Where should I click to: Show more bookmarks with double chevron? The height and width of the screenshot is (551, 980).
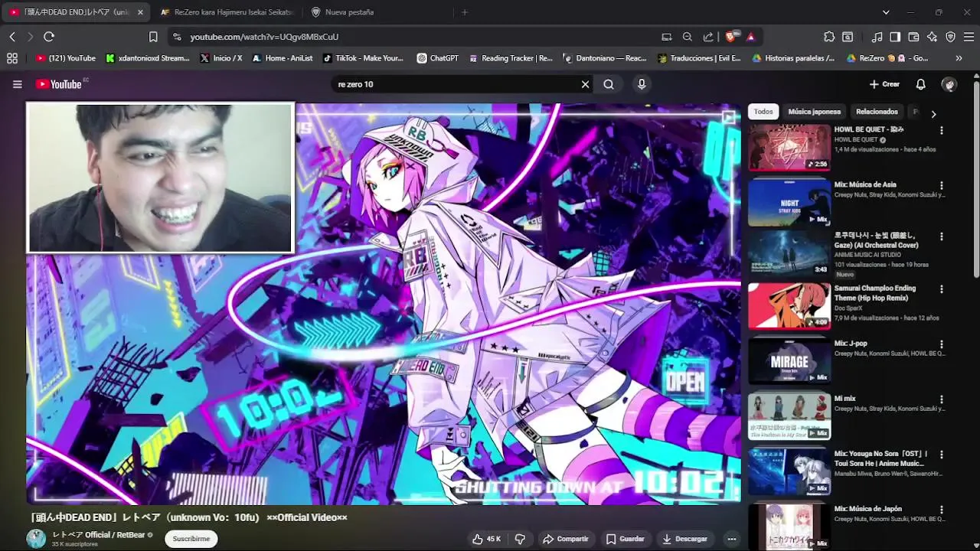959,58
